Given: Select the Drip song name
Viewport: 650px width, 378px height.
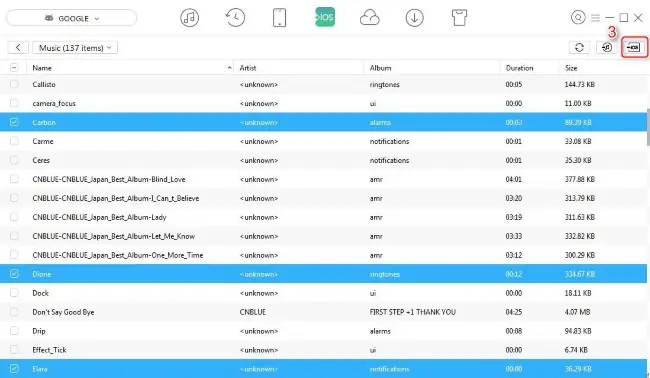Looking at the screenshot, I should 39,331.
